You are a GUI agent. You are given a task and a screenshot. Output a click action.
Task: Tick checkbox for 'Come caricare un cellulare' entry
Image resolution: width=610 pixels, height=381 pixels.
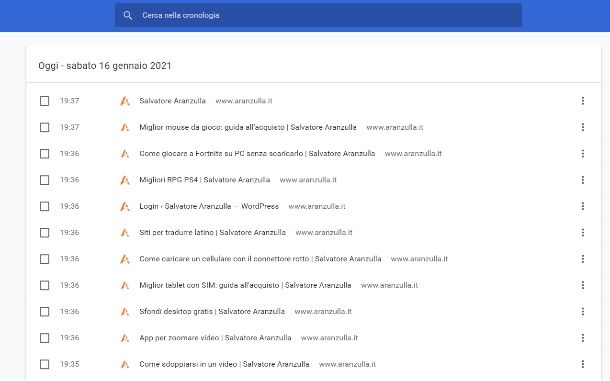(x=45, y=259)
